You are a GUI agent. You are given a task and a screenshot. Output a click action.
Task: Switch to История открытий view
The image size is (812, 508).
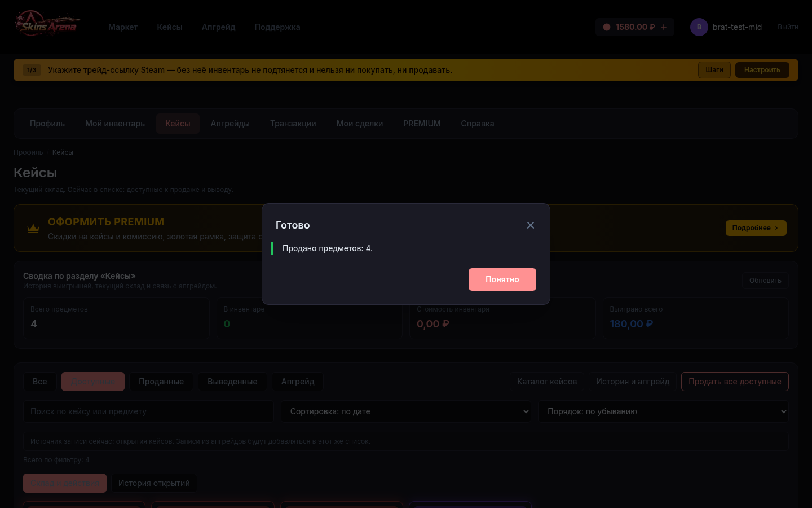(x=154, y=483)
